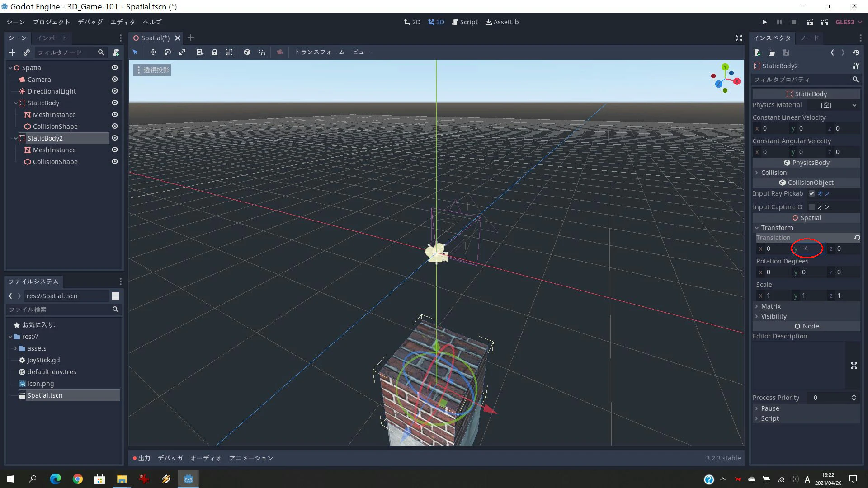Toggle visibility of Camera node
The image size is (868, 488).
click(x=115, y=79)
